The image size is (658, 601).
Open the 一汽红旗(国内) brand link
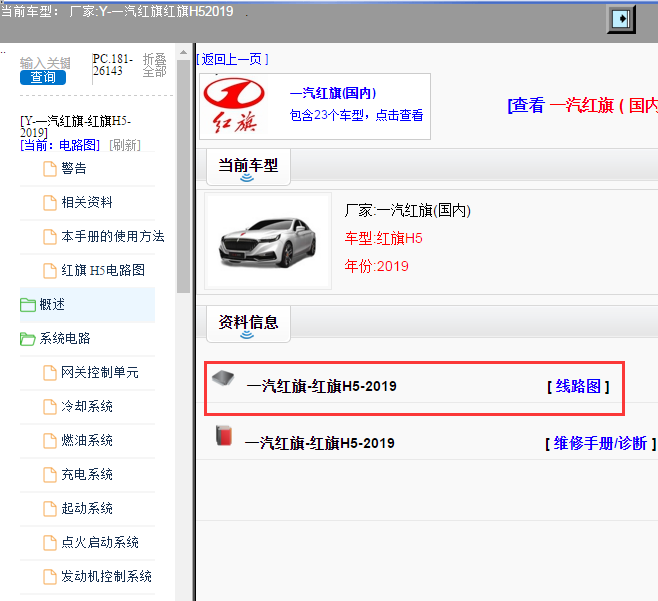pyautogui.click(x=333, y=93)
